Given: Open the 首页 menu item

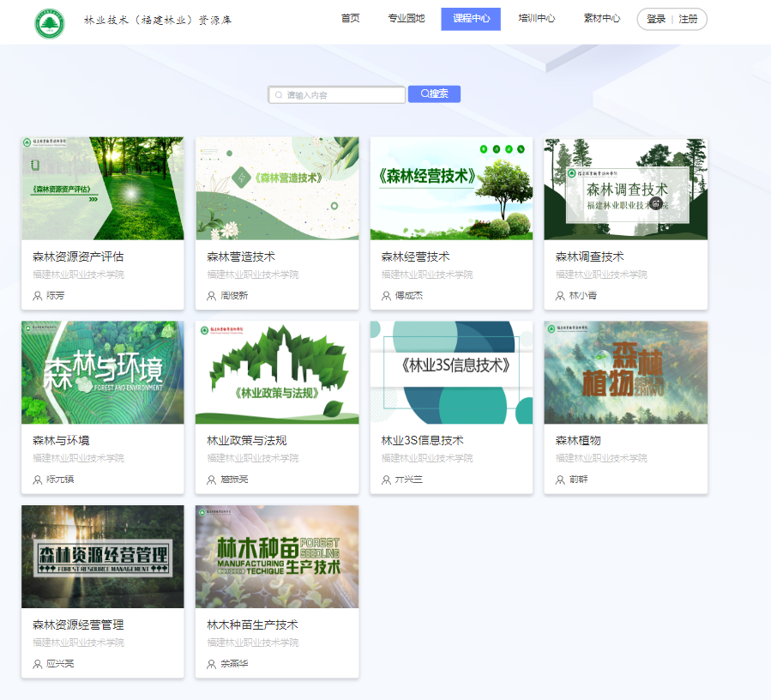Looking at the screenshot, I should click(348, 18).
